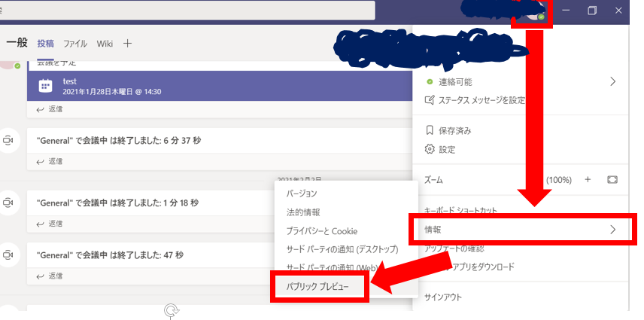Click the search box at top
Viewport: 644px width, 320px height.
point(187,11)
